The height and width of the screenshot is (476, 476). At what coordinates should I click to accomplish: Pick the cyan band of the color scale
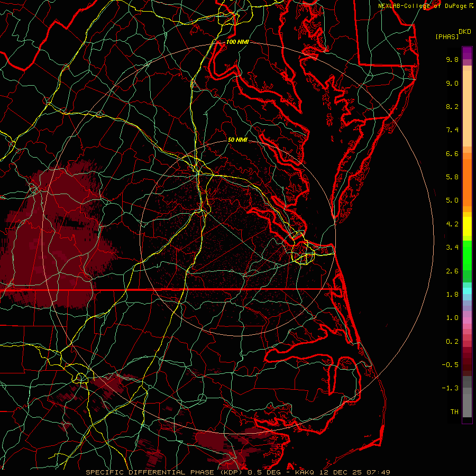(467, 291)
